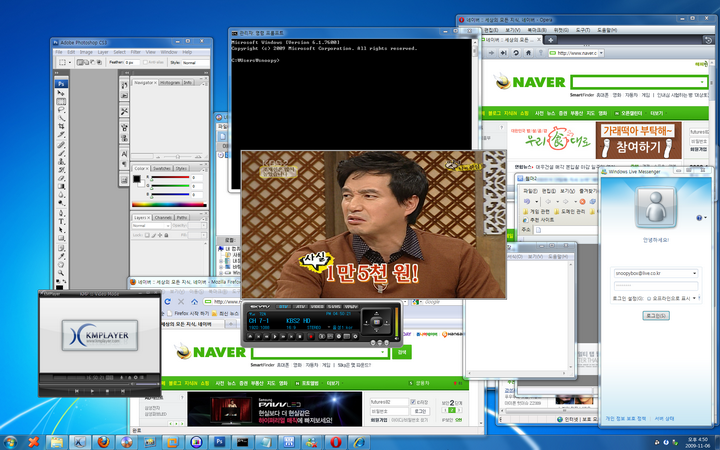Click the Firefox reload button
The height and width of the screenshot is (450, 720).
pos(168,302)
